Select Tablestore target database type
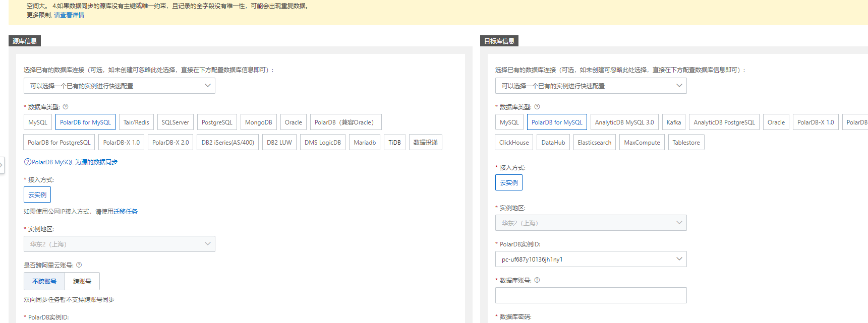This screenshot has width=868, height=323. (686, 143)
